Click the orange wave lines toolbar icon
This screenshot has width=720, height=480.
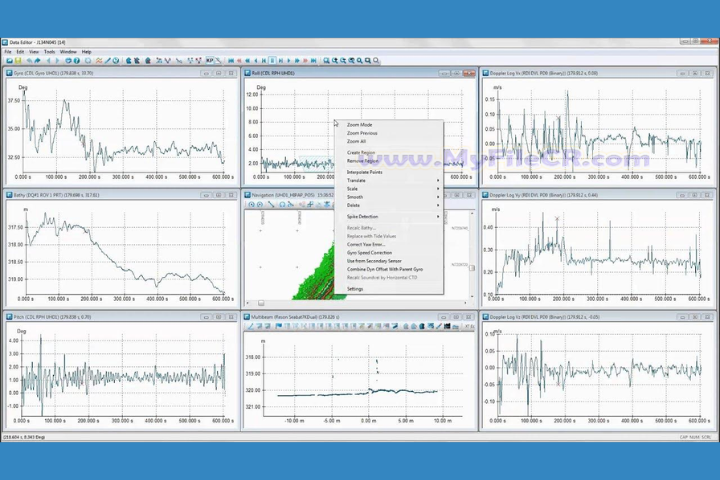[99, 61]
